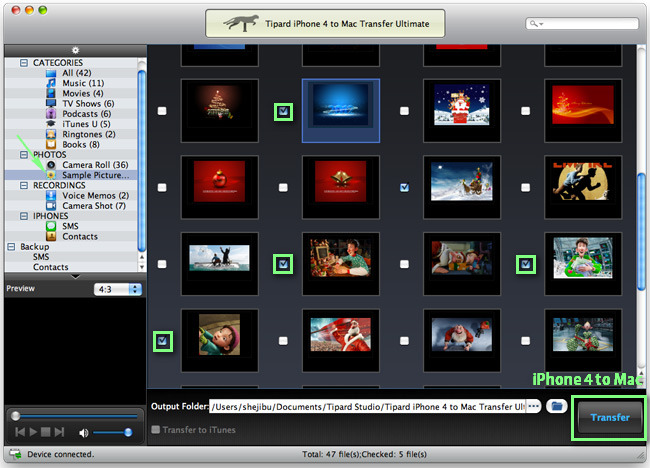Screen dimensions: 650x468
Task: Click the sidebar scroll down arrow
Action: click(142, 267)
